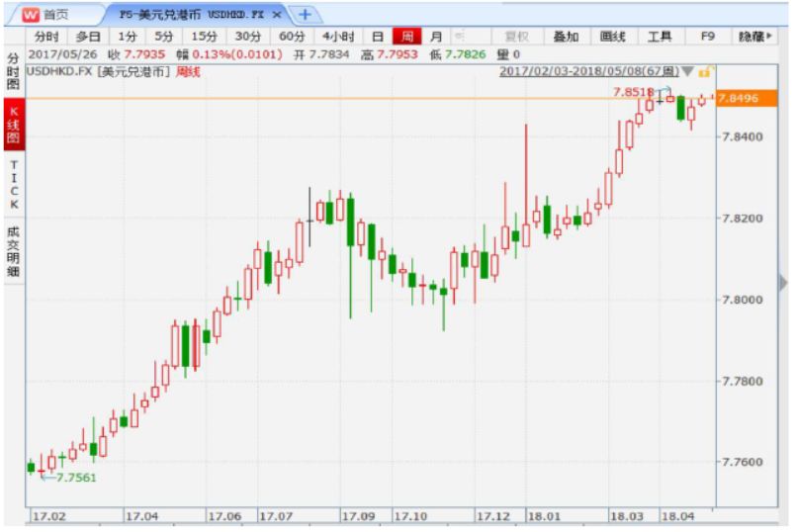797x532 pixels.
Task: Click the small grey icon after 月
Action: pyautogui.click(x=460, y=36)
